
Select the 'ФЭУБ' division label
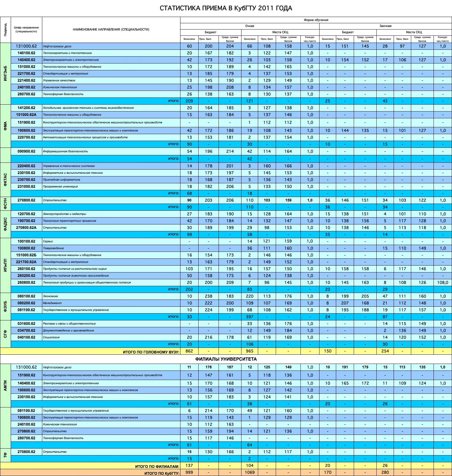5,307
